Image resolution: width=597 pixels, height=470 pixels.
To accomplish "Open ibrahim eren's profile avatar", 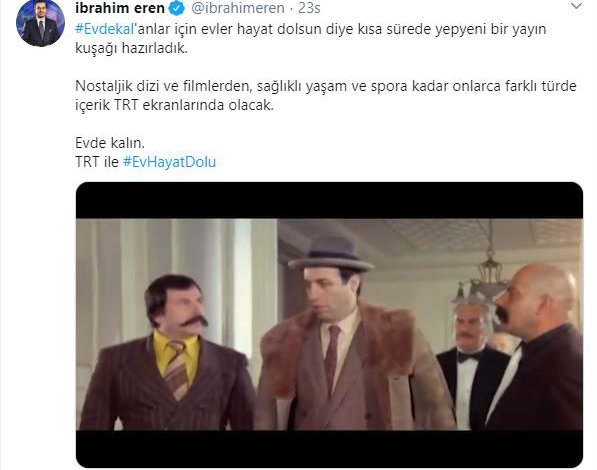I will [40, 23].
